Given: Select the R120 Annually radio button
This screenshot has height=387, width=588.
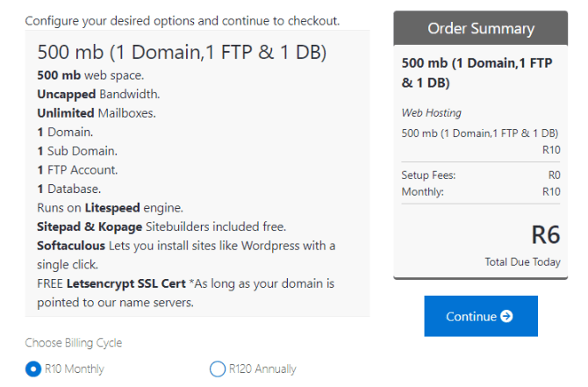Looking at the screenshot, I should click(x=218, y=369).
